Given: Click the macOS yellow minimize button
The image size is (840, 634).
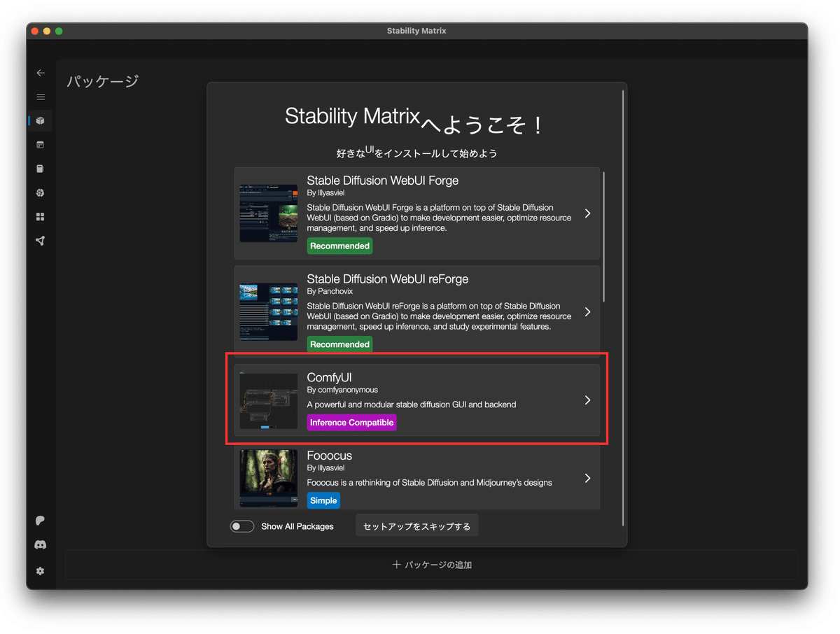Looking at the screenshot, I should (48, 31).
